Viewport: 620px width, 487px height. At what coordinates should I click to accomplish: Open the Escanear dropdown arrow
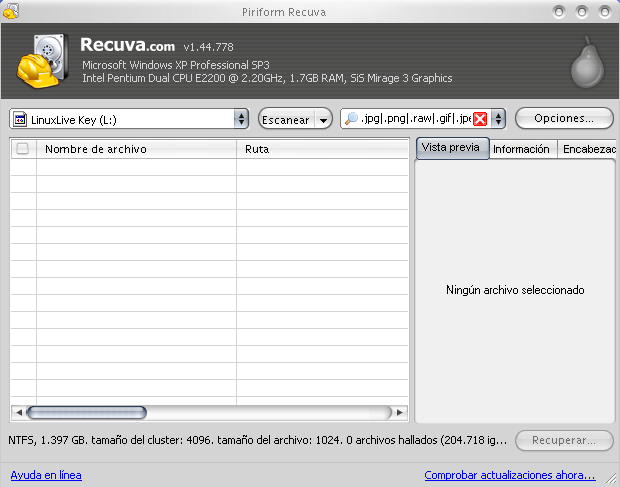point(323,120)
